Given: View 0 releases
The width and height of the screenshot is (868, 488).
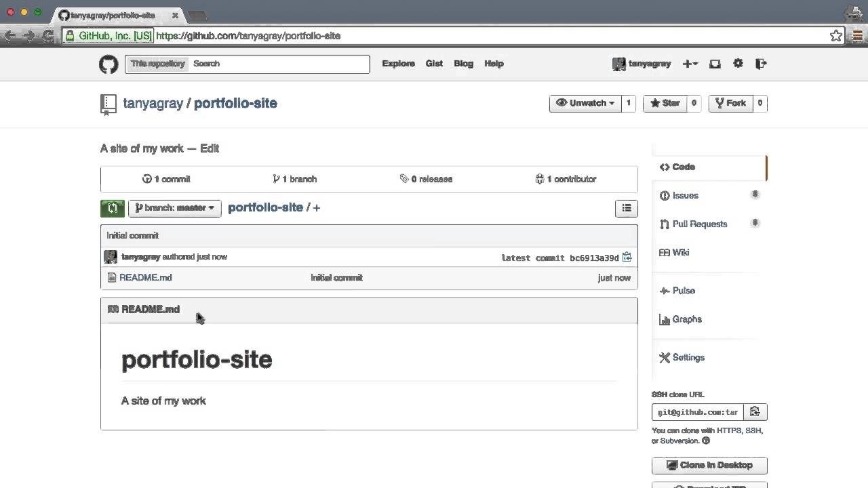Looking at the screenshot, I should coord(426,179).
